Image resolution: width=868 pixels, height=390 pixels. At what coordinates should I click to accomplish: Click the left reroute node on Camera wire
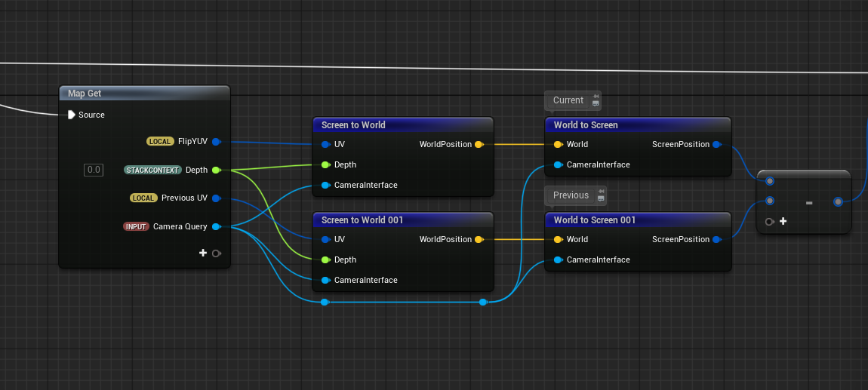click(x=325, y=302)
